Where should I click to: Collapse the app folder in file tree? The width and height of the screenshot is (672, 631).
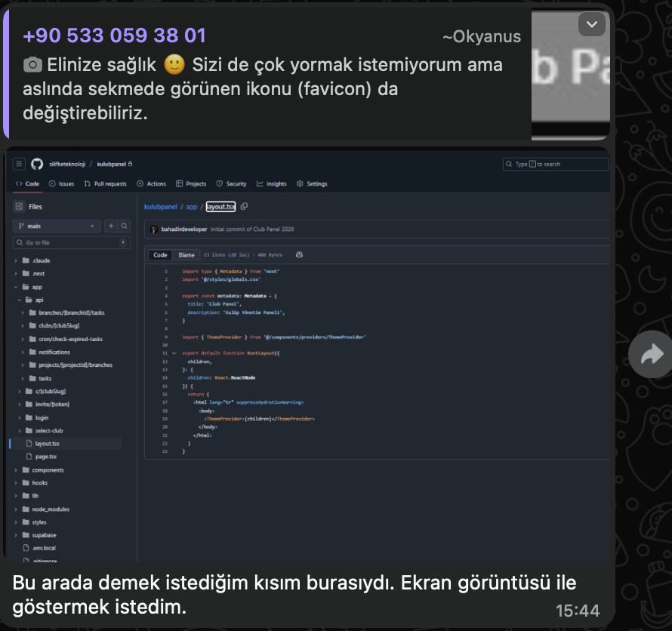click(17, 287)
